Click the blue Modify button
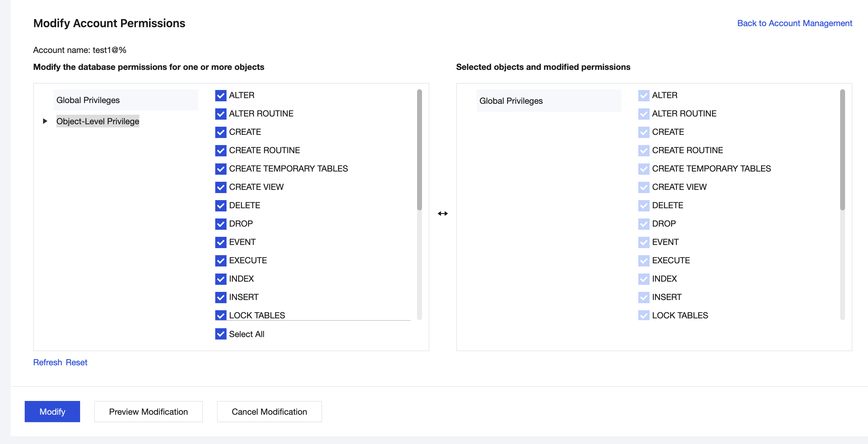The width and height of the screenshot is (868, 444). [52, 412]
